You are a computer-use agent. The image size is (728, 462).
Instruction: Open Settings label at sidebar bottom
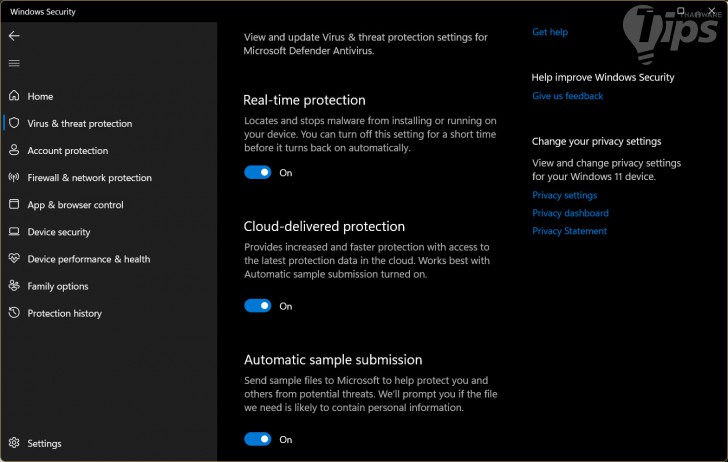(45, 443)
